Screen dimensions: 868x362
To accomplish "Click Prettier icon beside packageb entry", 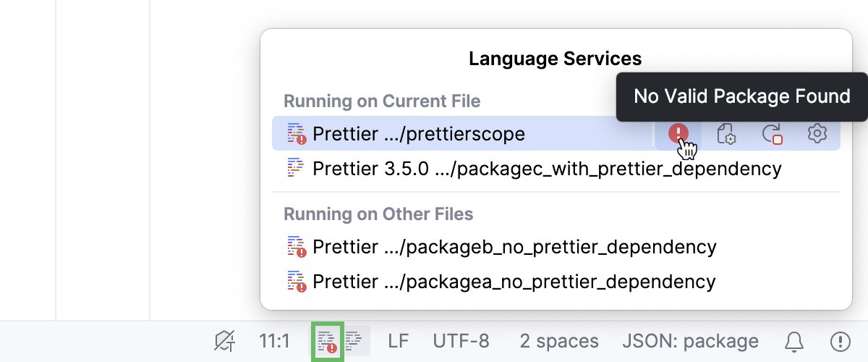I will pos(297,247).
